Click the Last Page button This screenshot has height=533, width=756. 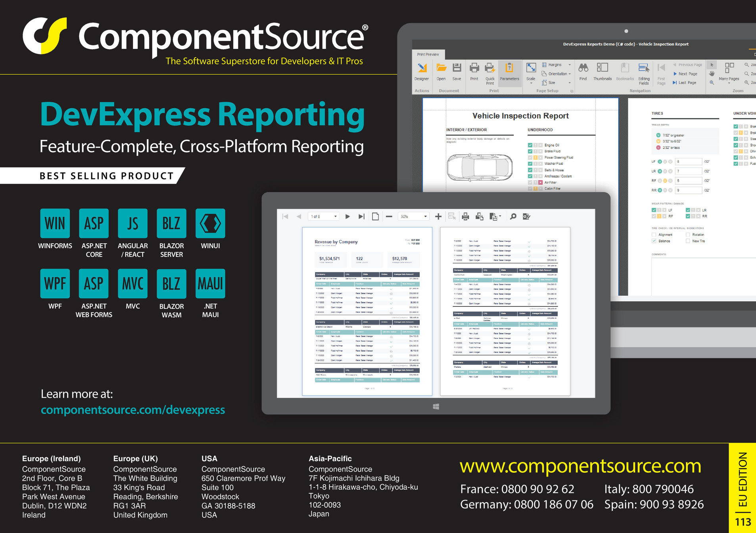pyautogui.click(x=685, y=83)
